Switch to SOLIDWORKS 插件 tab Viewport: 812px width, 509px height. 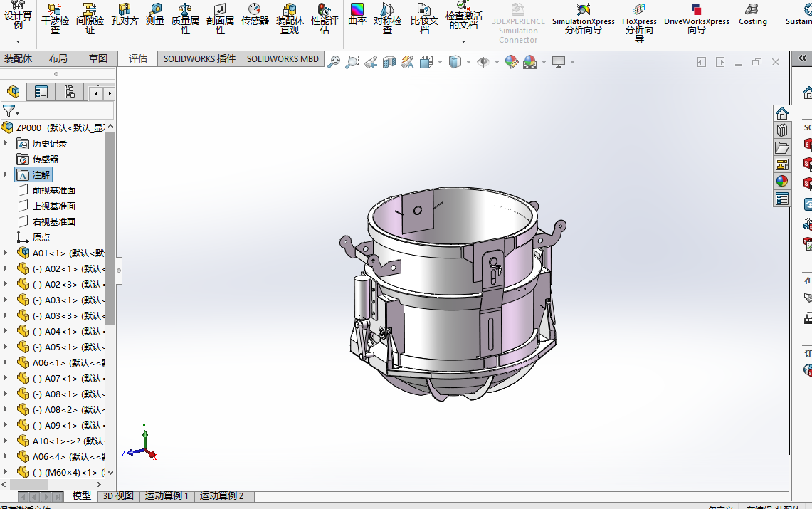199,58
